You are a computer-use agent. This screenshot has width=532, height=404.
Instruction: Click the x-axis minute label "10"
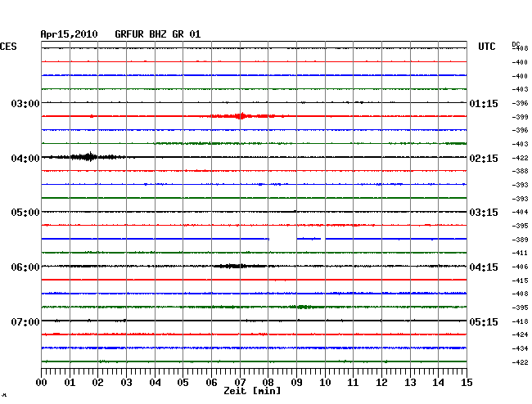point(325,382)
